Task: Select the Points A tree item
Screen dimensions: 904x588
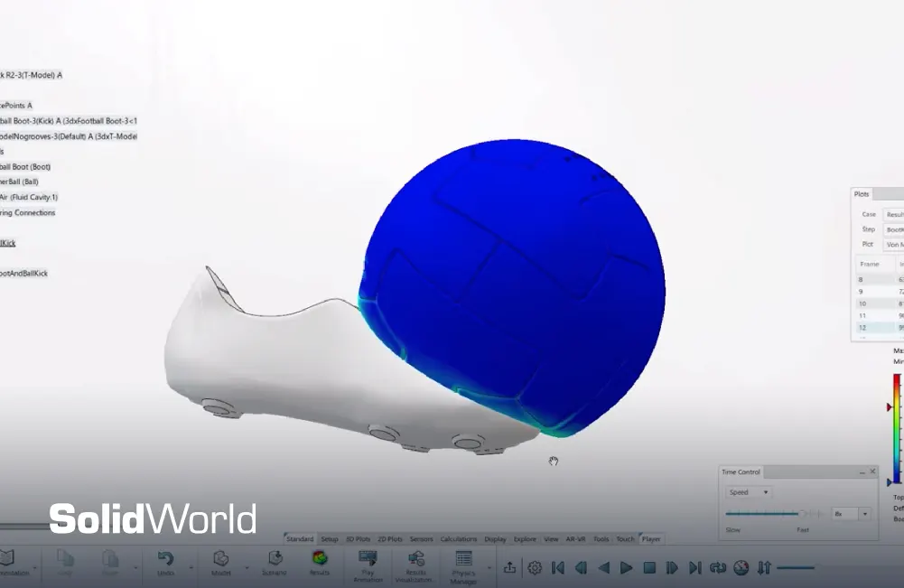Action: tap(16, 106)
